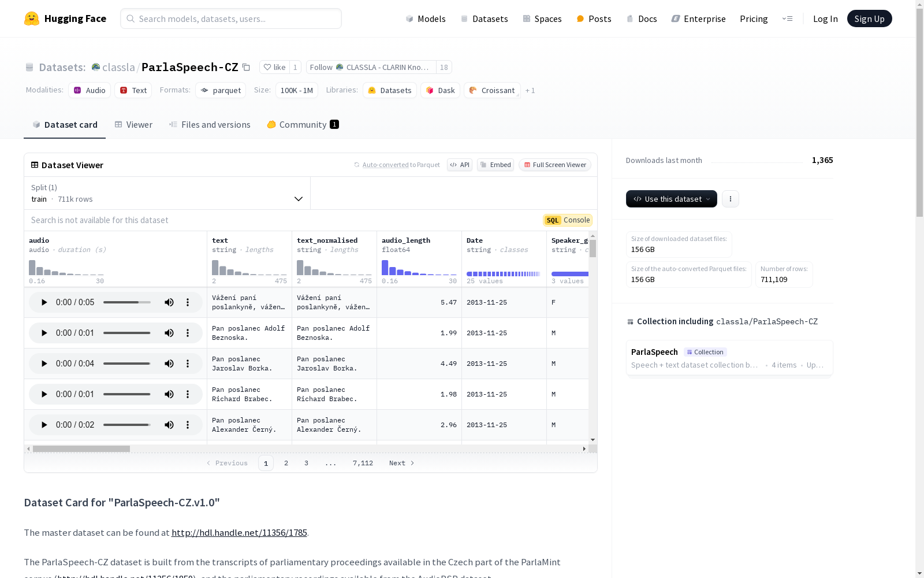Click the Log In link

(825, 19)
